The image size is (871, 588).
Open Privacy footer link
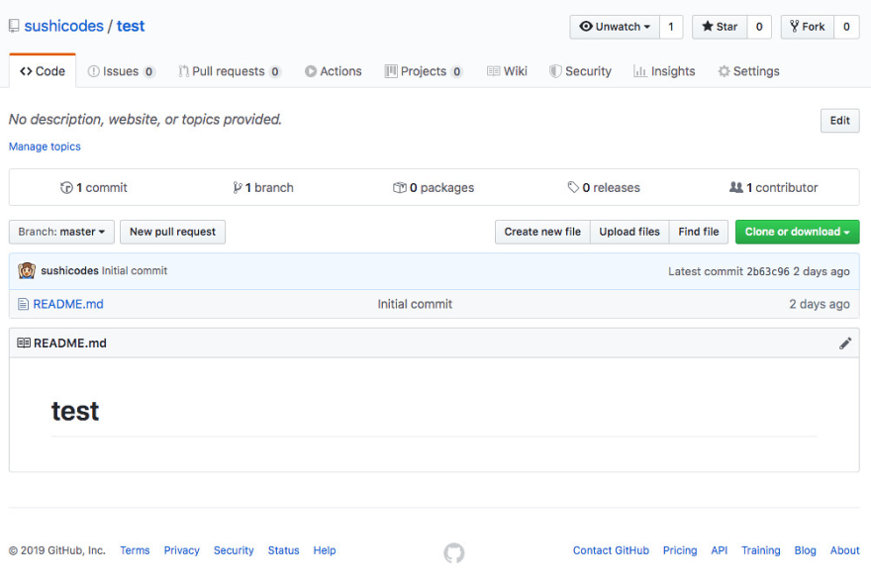[182, 550]
